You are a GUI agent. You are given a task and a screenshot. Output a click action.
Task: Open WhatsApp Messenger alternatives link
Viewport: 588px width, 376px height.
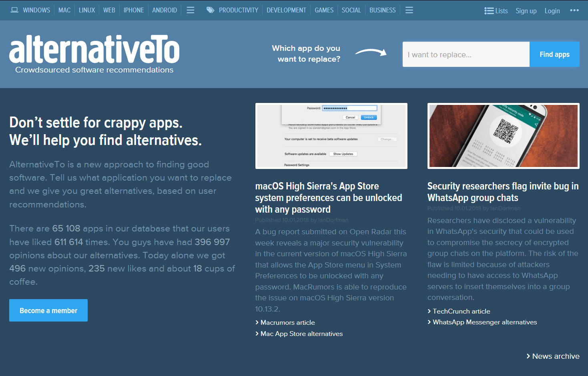(x=485, y=322)
